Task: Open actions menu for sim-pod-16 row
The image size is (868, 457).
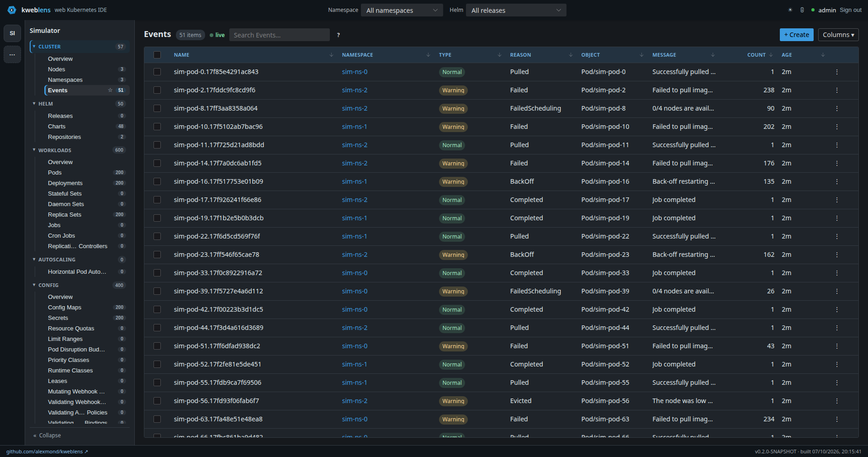Action: click(837, 181)
